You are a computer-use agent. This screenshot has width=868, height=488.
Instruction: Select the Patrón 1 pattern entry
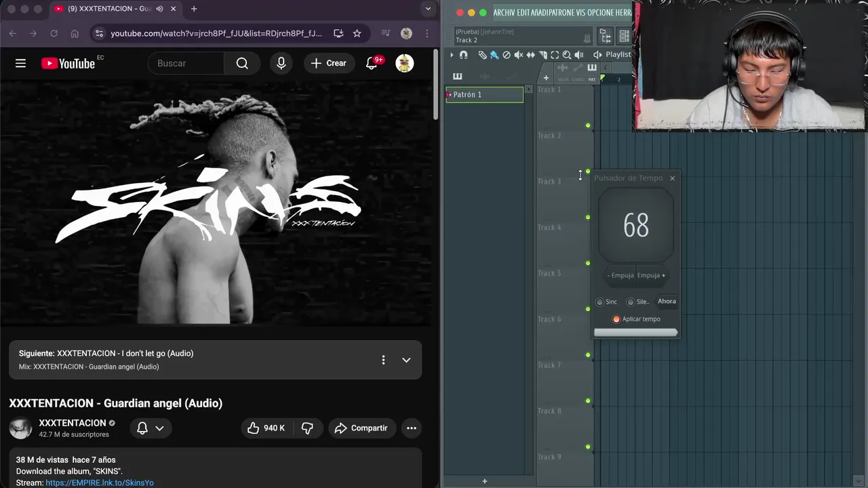[x=484, y=95]
